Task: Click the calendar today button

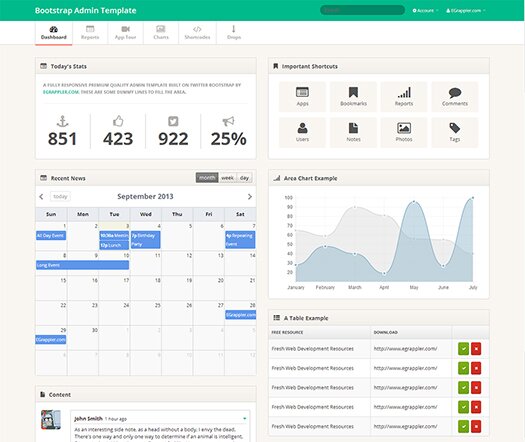Action: coord(60,197)
